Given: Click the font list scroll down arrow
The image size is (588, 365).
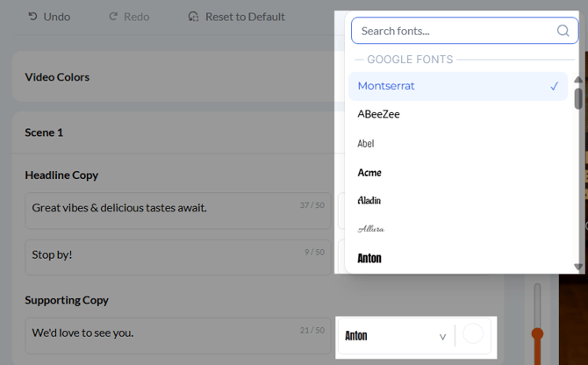Looking at the screenshot, I should pyautogui.click(x=578, y=266).
